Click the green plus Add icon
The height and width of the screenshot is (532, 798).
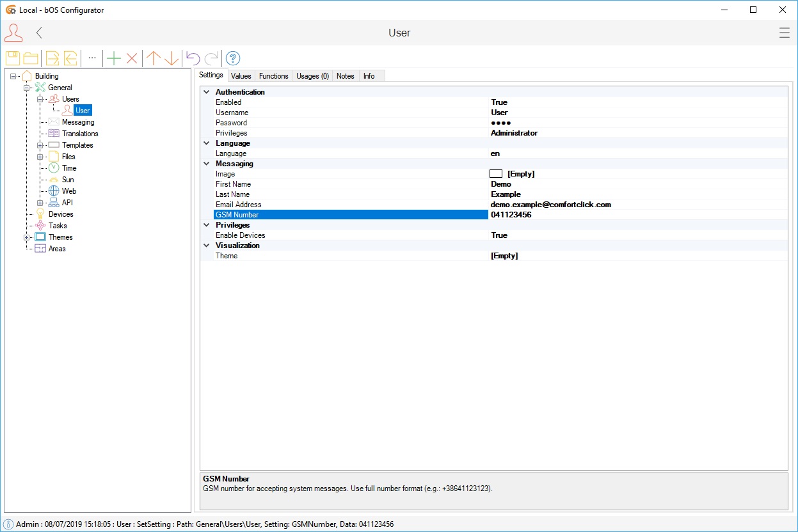click(x=114, y=58)
